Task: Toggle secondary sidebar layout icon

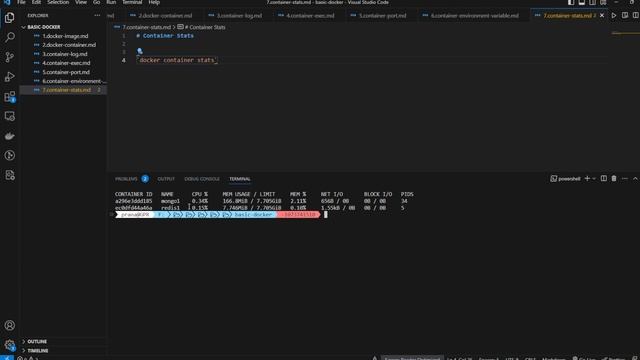Action: 592,2
